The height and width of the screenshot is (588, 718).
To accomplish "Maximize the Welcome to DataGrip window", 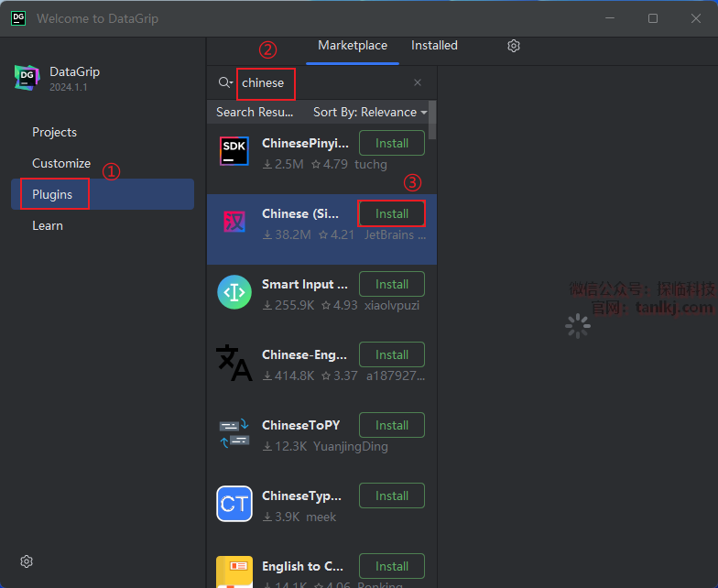I will click(x=653, y=18).
